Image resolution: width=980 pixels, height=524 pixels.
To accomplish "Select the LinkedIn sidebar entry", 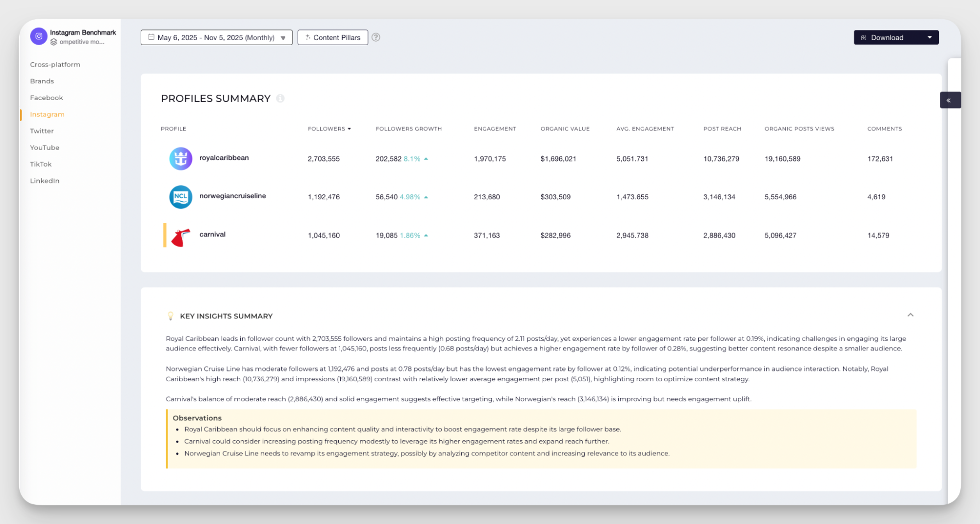I will point(45,181).
